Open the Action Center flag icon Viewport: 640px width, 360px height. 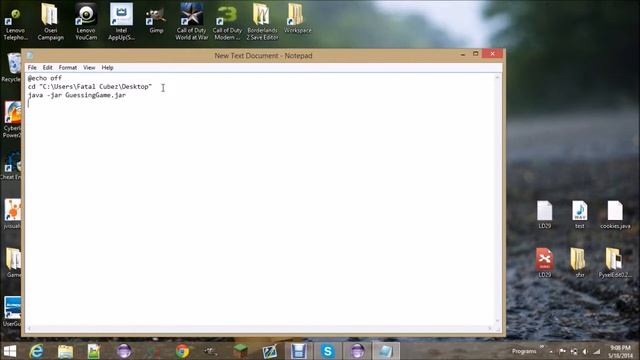point(562,351)
